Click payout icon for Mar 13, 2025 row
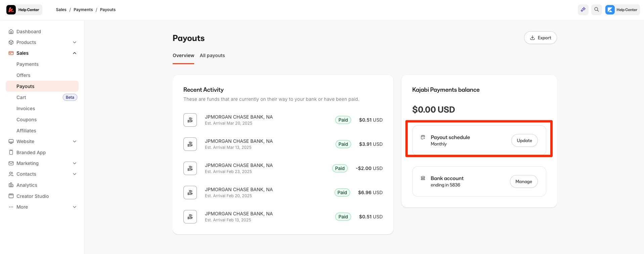The height and width of the screenshot is (254, 644). [190, 144]
